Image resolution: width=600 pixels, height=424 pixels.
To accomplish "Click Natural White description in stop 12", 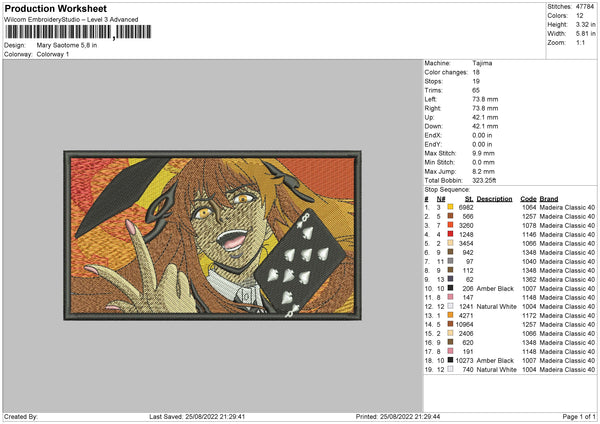I will (x=497, y=306).
